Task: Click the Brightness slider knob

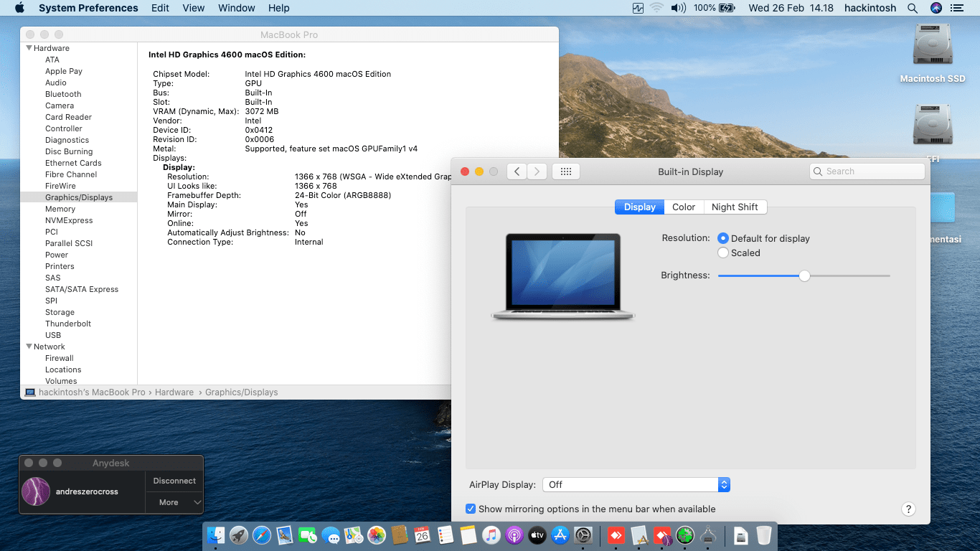Action: [804, 275]
